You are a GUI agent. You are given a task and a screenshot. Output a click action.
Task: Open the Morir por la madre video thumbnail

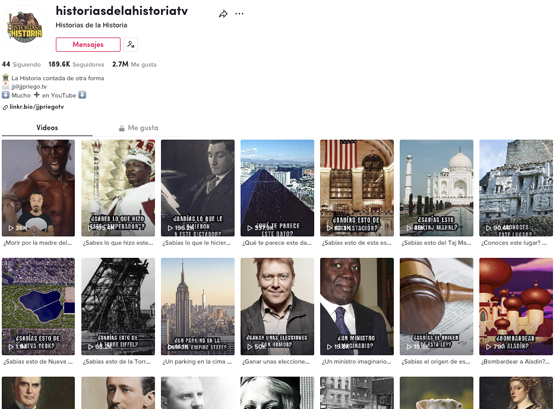(x=38, y=188)
